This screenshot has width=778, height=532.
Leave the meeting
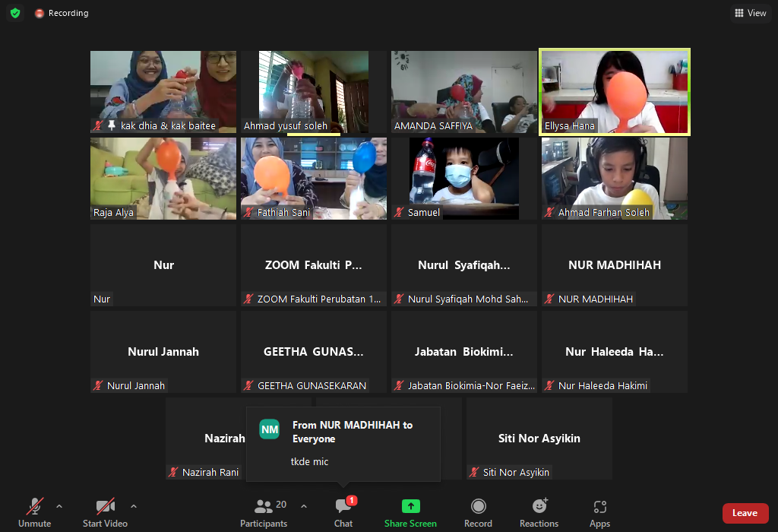[x=745, y=513]
